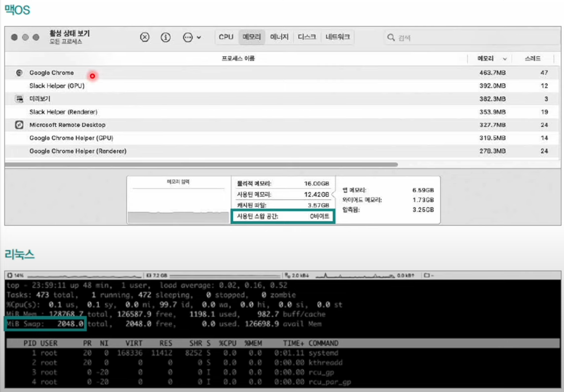Select Google Chrome Helper (Renderer) row
Image resolution: width=564 pixels, height=392 pixels.
click(x=282, y=151)
